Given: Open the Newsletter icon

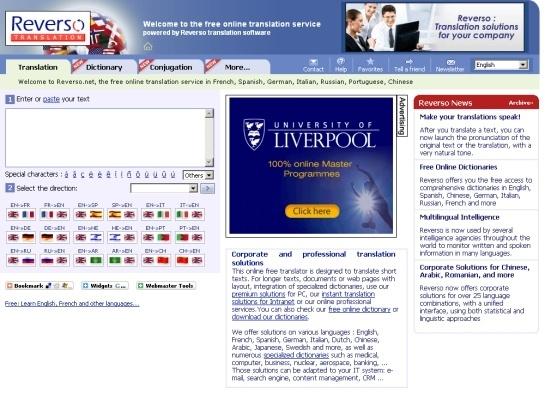Looking at the screenshot, I should tap(450, 62).
